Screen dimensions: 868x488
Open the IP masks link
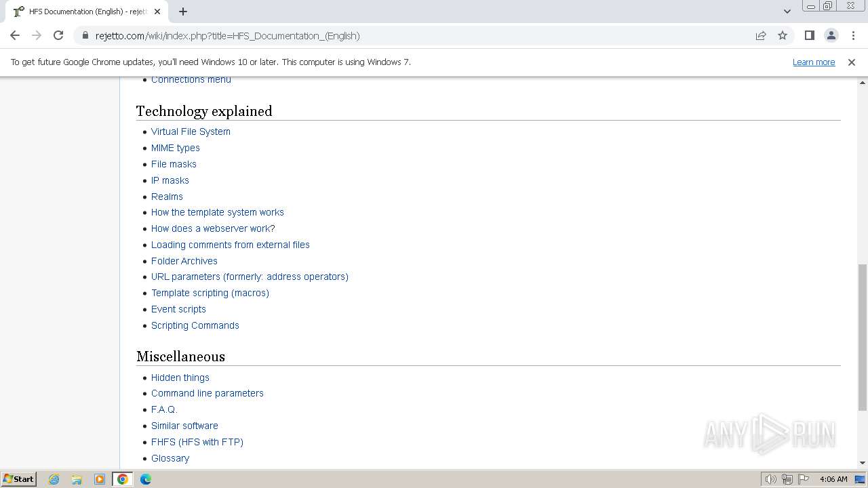pos(170,180)
